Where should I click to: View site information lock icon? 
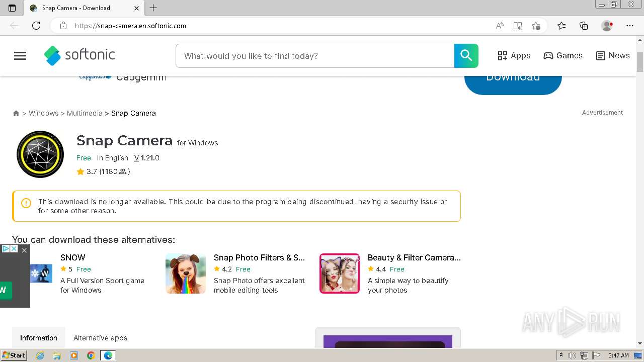pos(63,26)
